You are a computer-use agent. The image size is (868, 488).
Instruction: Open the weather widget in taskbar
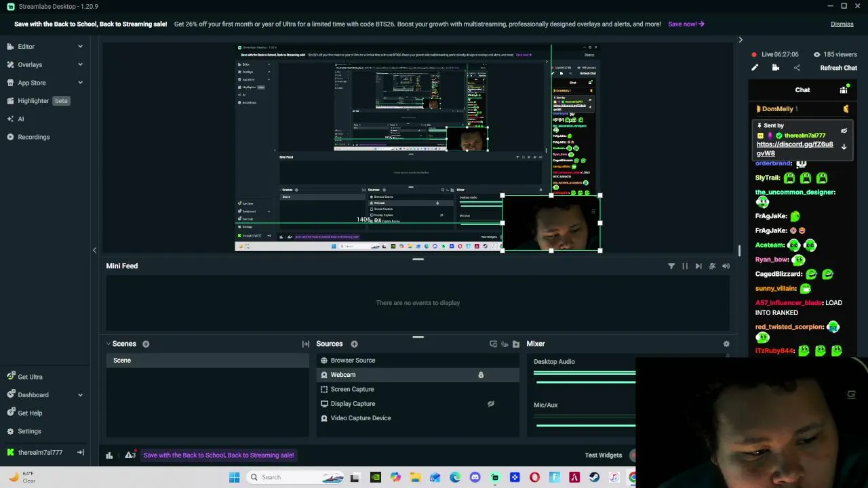22,477
